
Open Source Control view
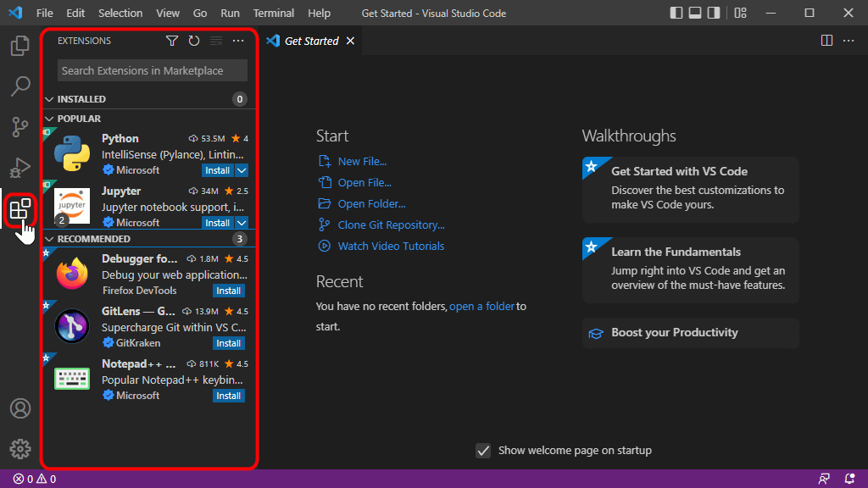pyautogui.click(x=20, y=127)
